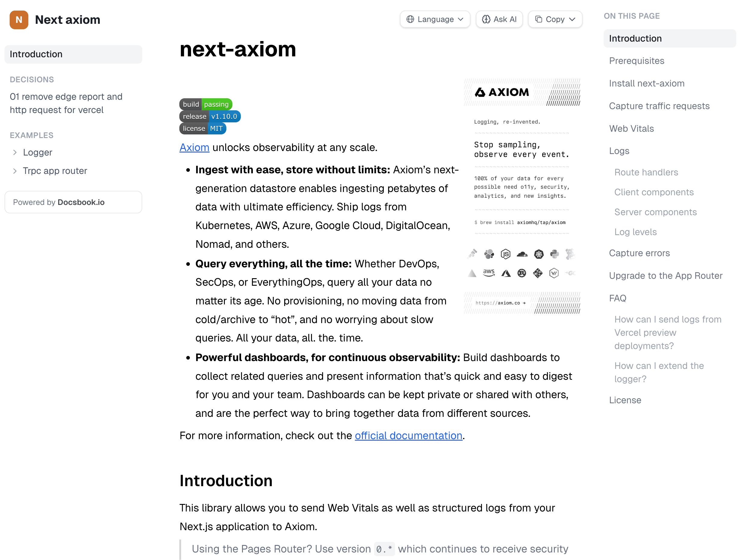This screenshot has height=560, width=742.
Task: Jump to Web Vitals section
Action: [x=631, y=128]
